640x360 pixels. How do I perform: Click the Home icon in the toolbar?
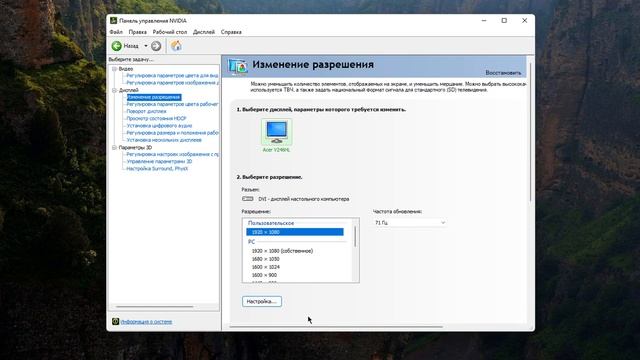(x=176, y=46)
